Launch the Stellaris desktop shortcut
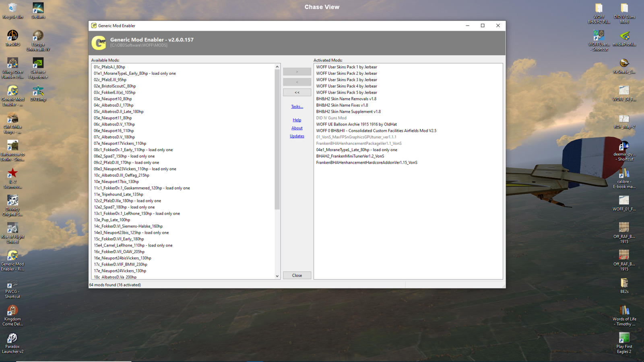 38,11
